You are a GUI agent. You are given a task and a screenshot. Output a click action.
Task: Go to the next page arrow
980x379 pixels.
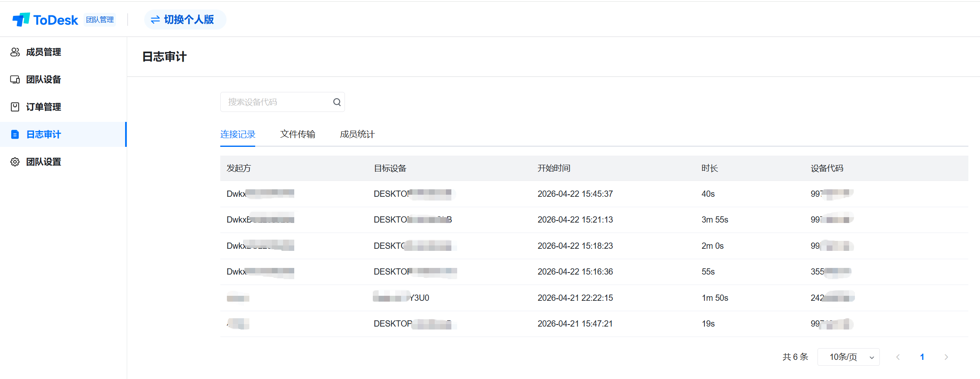pyautogui.click(x=946, y=357)
